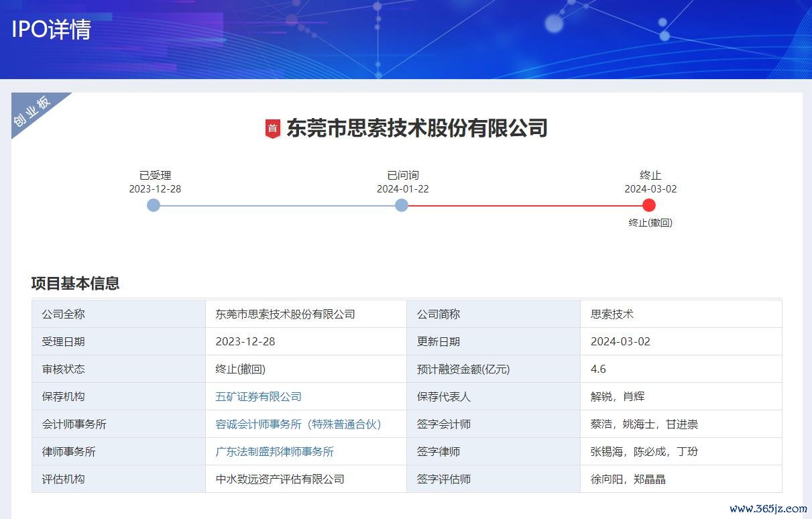812x519 pixels.
Task: Open the 五矿证券有限公司 sponsor link
Action: 259,397
